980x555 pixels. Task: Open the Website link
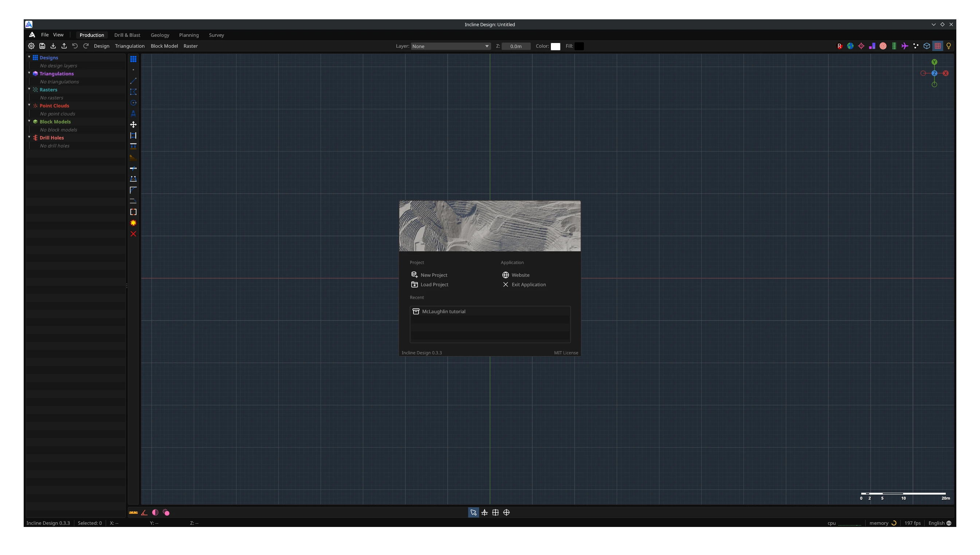tap(516, 275)
